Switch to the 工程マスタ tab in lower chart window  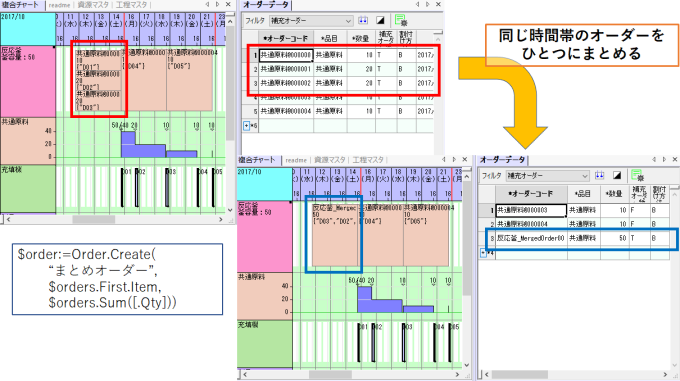tap(368, 160)
